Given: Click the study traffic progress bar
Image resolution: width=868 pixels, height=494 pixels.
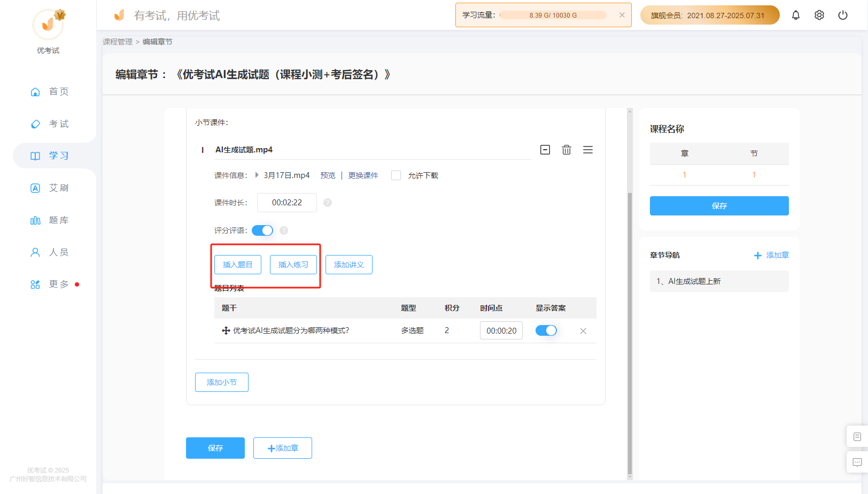Looking at the screenshot, I should (553, 15).
